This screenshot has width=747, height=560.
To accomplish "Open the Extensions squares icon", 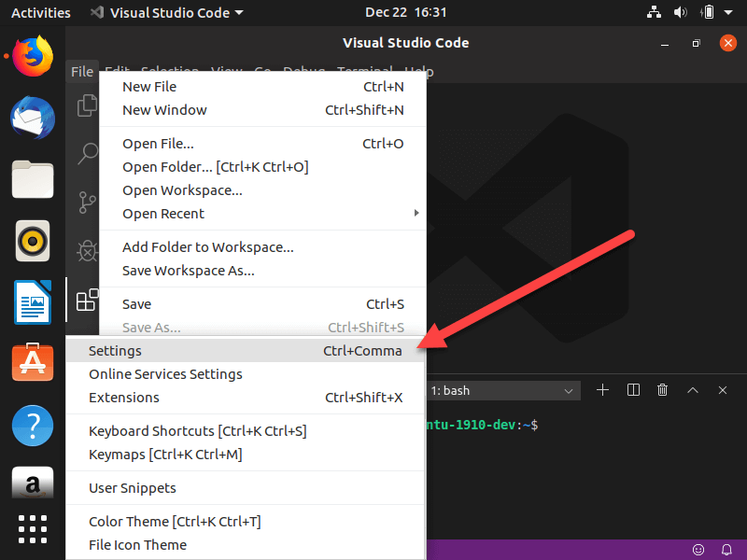I will [x=87, y=300].
